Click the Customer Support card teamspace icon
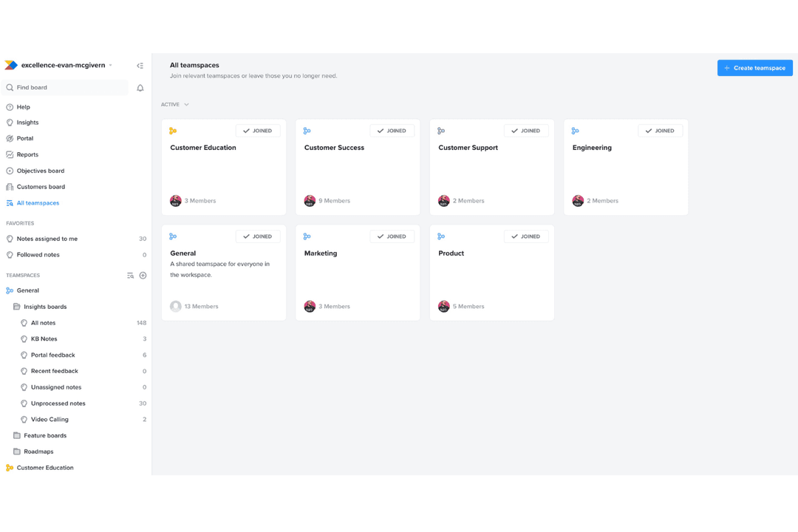Screen dimensions: 798x532 (x=441, y=131)
